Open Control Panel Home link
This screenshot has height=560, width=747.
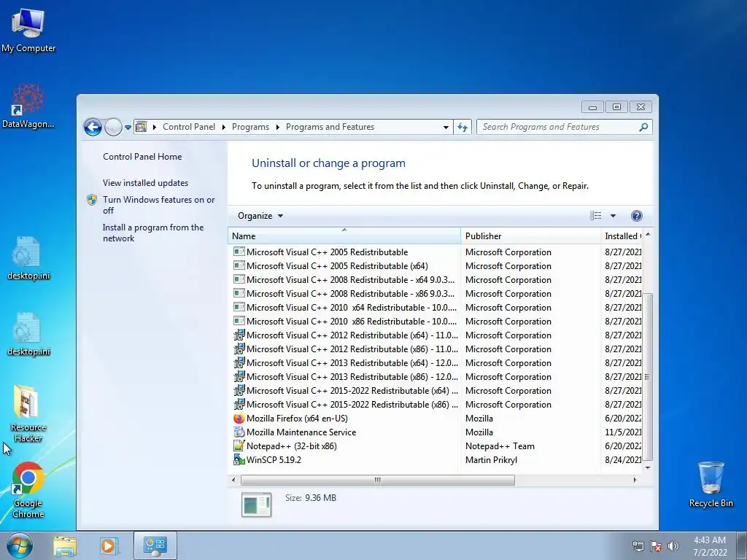click(142, 157)
